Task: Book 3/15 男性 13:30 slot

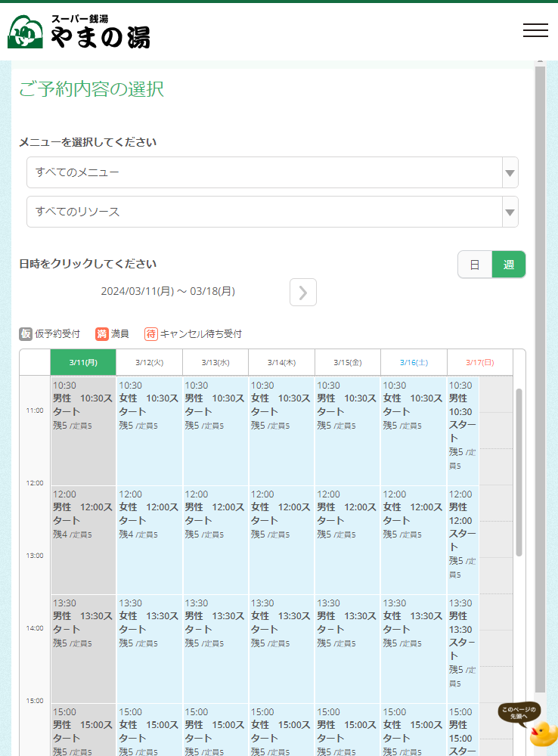Action: [347, 649]
